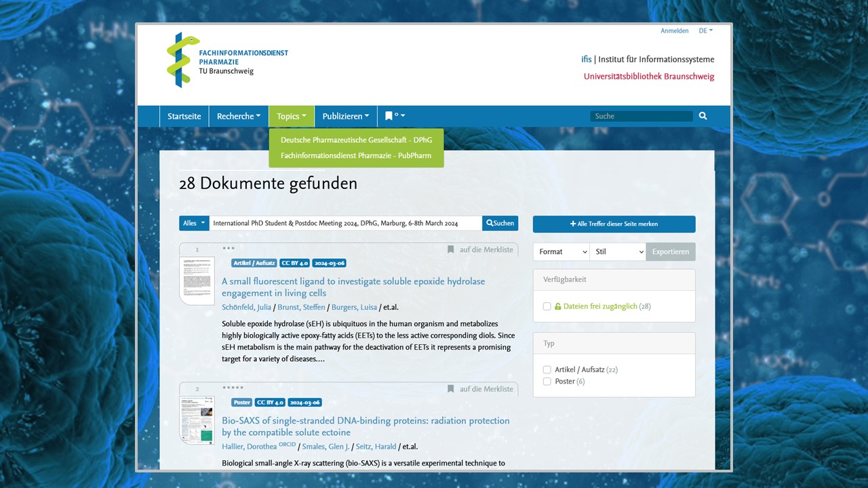Open the Stil dropdown

pos(618,251)
